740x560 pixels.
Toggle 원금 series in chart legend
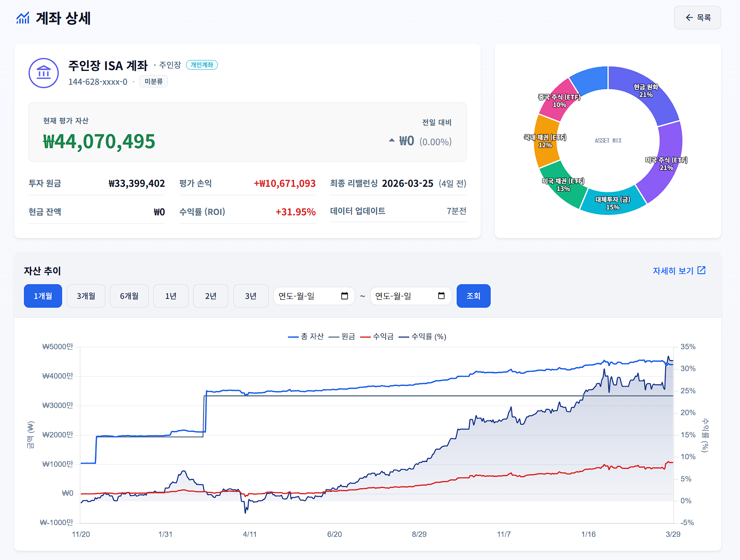pyautogui.click(x=343, y=336)
